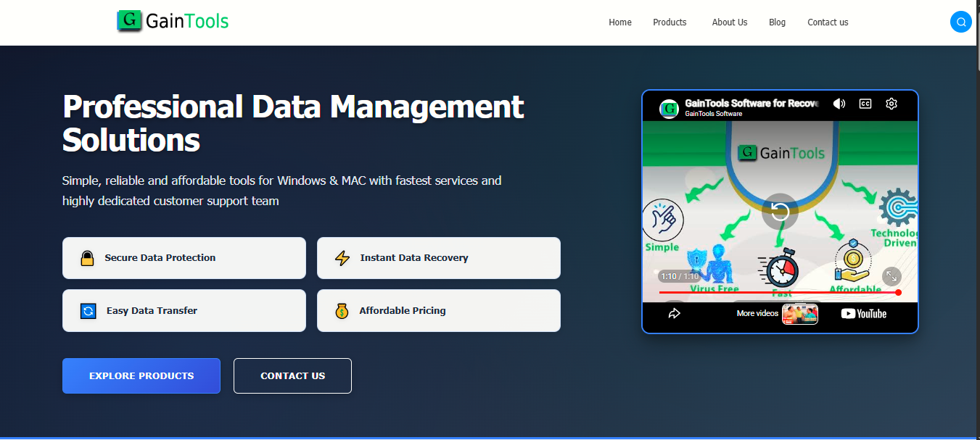The height and width of the screenshot is (440, 980).
Task: Seek on the red video progress bar
Action: click(780, 292)
